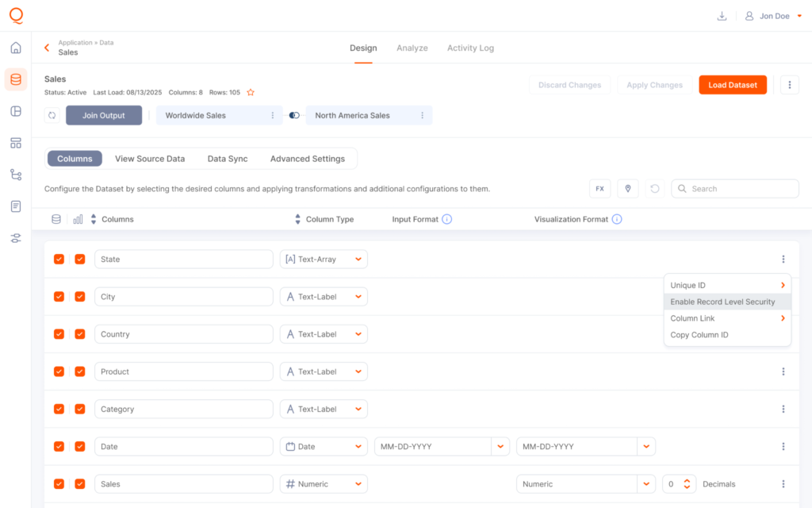812x508 pixels.
Task: Click the favorite star next to Rows
Action: point(251,93)
